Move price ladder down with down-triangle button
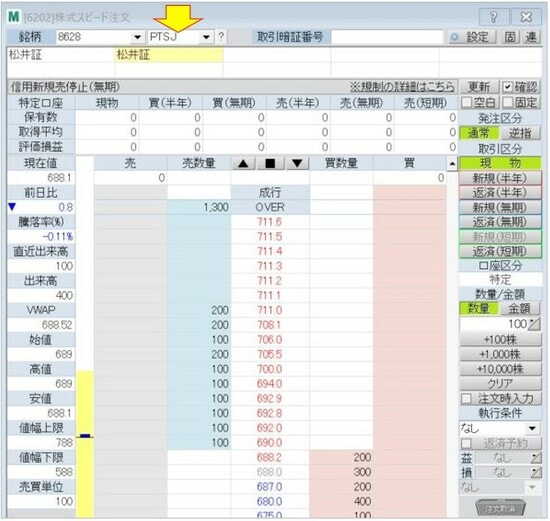 coord(297,163)
